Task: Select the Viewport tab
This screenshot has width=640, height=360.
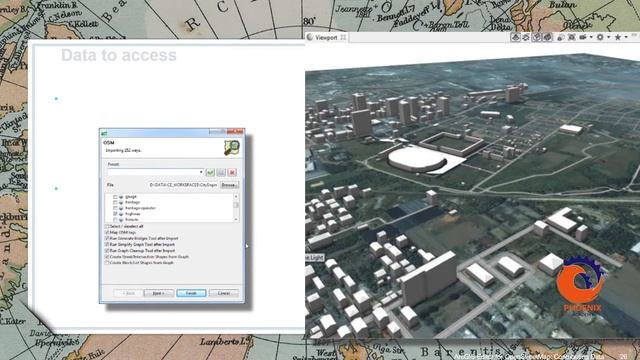Action: (x=326, y=37)
